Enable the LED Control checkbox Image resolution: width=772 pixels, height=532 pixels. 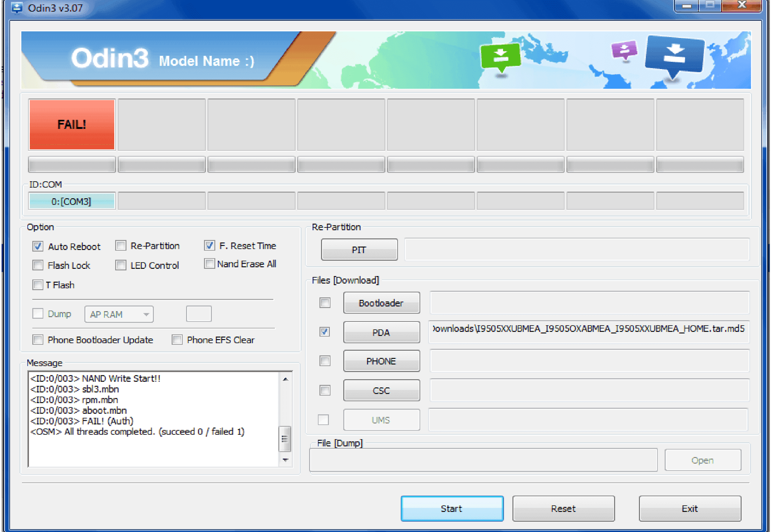[121, 265]
